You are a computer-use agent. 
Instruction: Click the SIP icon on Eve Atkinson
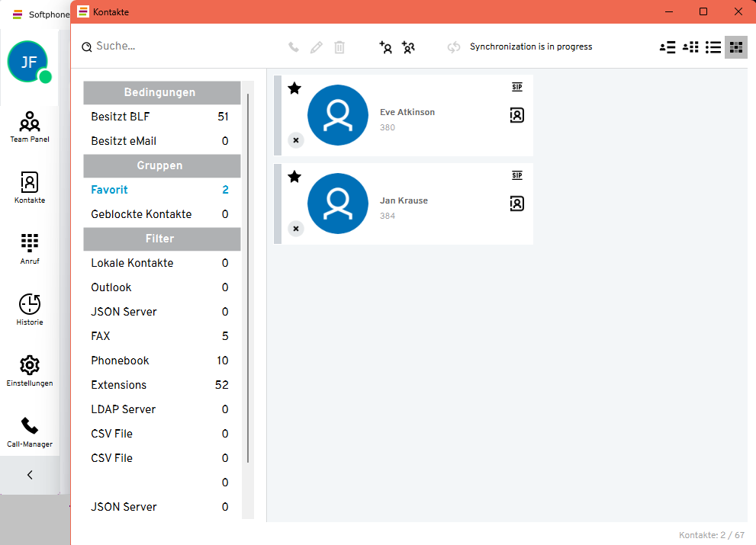(516, 88)
